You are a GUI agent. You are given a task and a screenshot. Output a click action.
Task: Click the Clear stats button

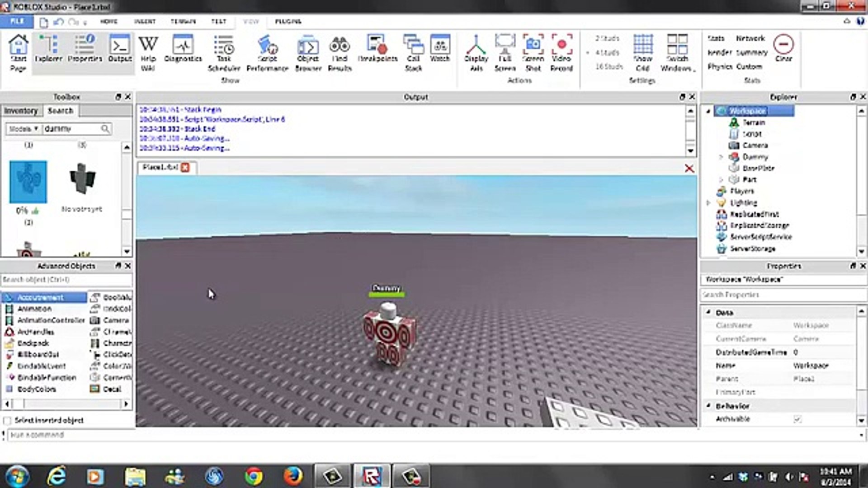pos(783,49)
